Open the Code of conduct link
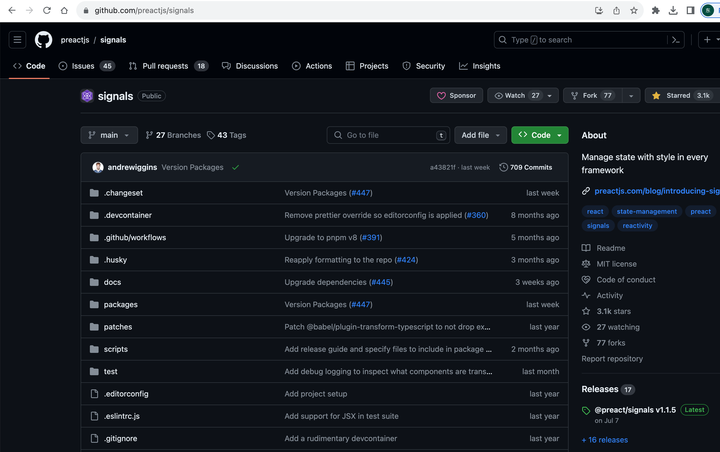This screenshot has height=452, width=720. coord(619,280)
